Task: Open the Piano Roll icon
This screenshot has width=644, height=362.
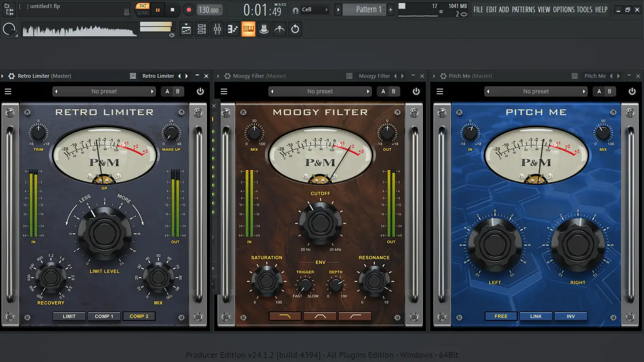Action: pos(233,29)
